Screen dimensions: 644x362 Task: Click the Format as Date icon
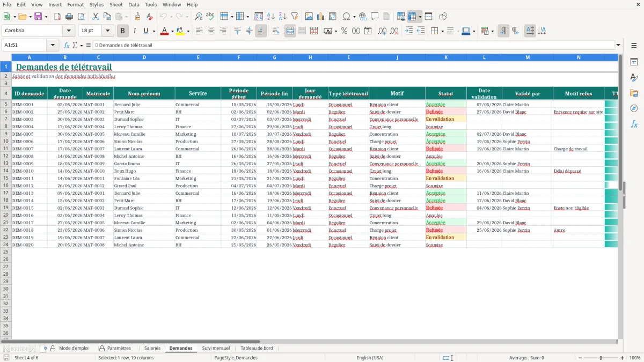pos(368,31)
